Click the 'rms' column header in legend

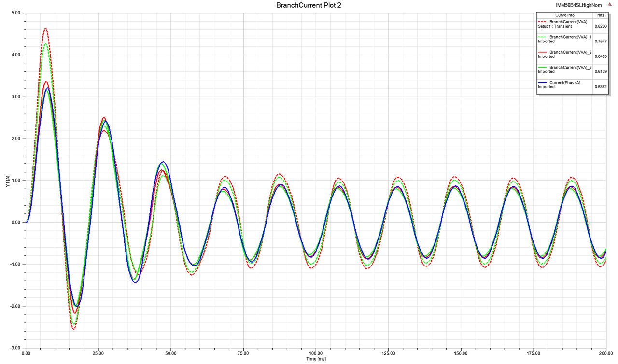point(600,15)
